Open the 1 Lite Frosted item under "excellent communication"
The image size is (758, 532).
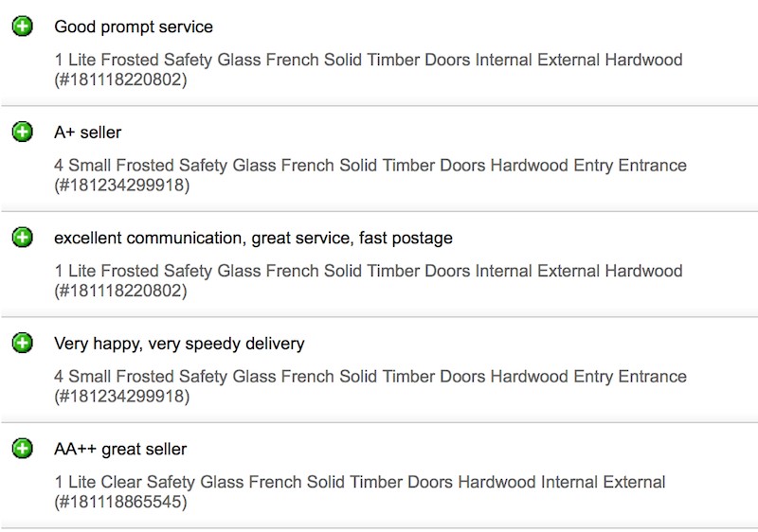(x=368, y=272)
